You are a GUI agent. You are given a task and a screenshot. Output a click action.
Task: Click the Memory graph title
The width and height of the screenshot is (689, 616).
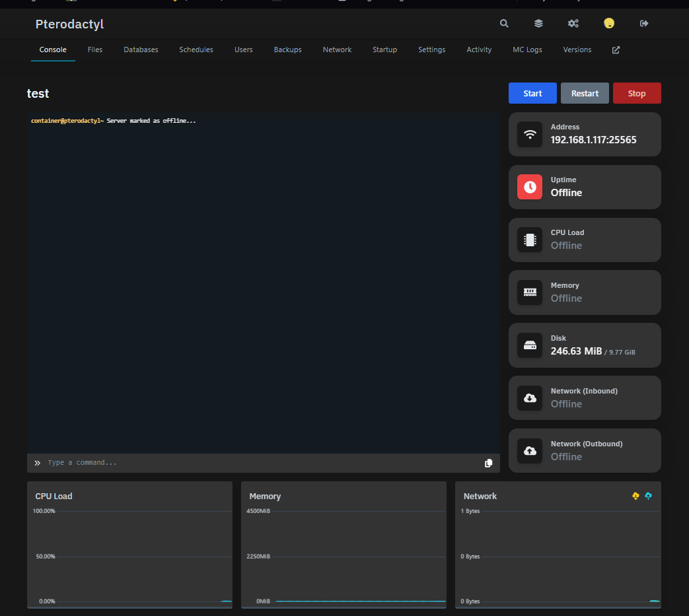tap(265, 496)
